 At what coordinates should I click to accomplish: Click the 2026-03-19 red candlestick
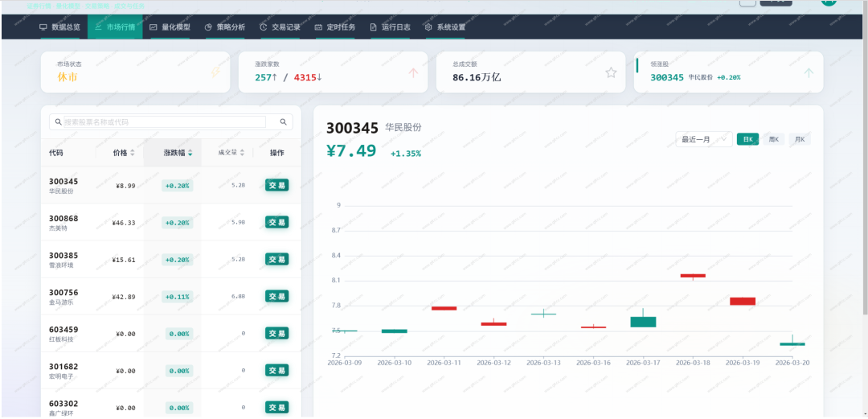[x=743, y=301]
